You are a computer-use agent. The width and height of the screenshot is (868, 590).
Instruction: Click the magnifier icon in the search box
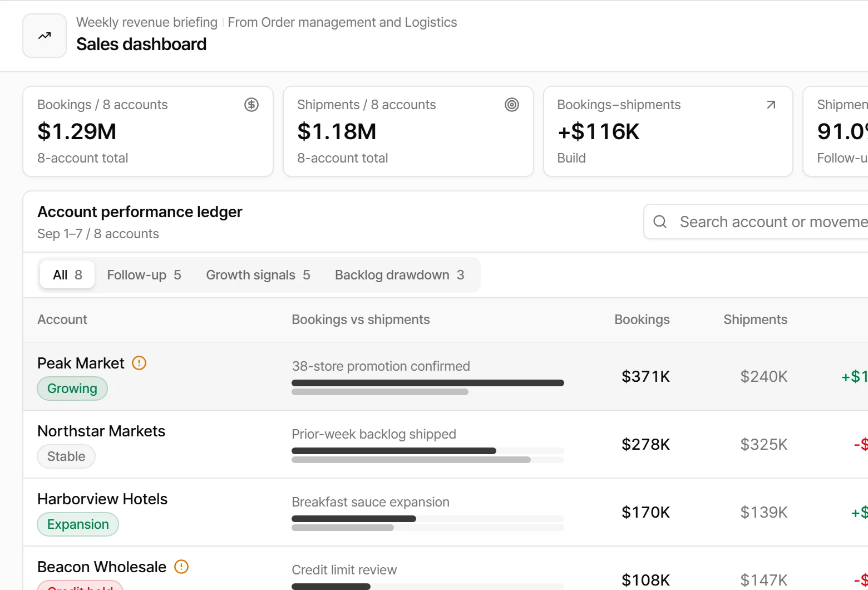coord(660,222)
